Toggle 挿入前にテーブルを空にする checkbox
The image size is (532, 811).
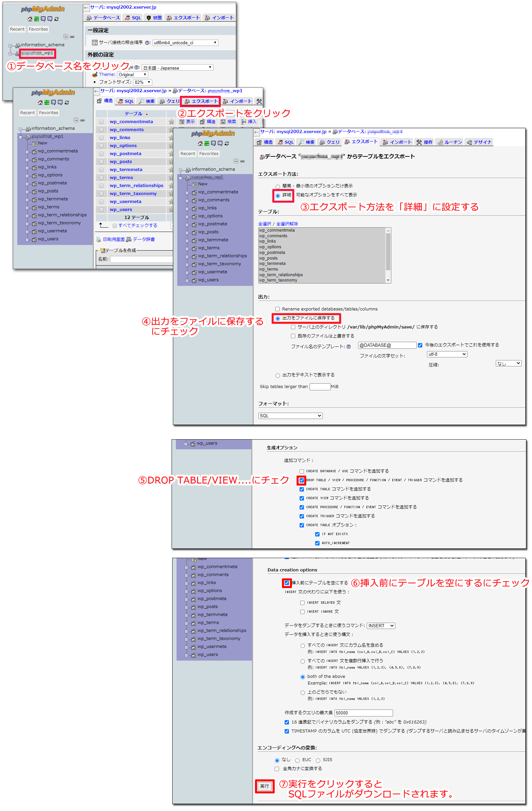pos(287,583)
